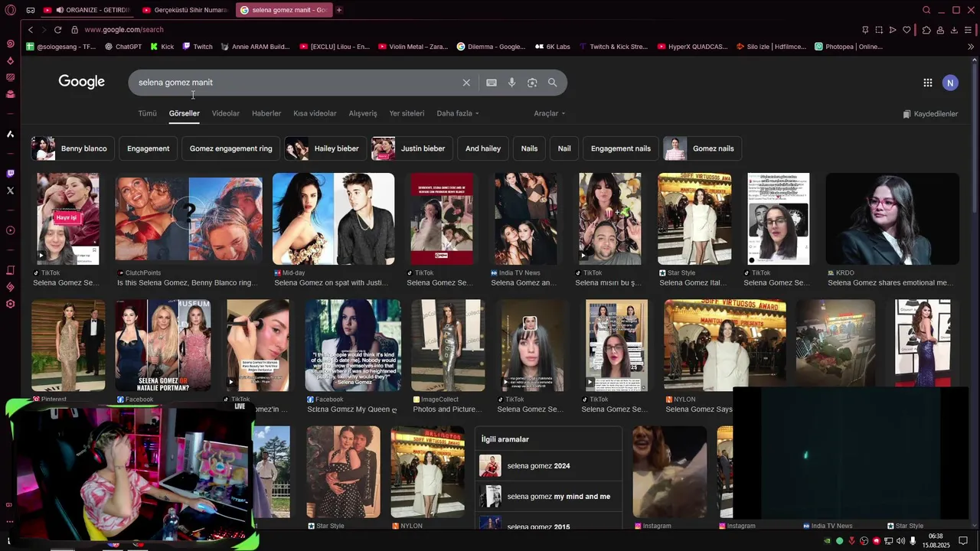980x551 pixels.
Task: Open X (Twitter) in the Opera sidebar
Action: [x=10, y=191]
